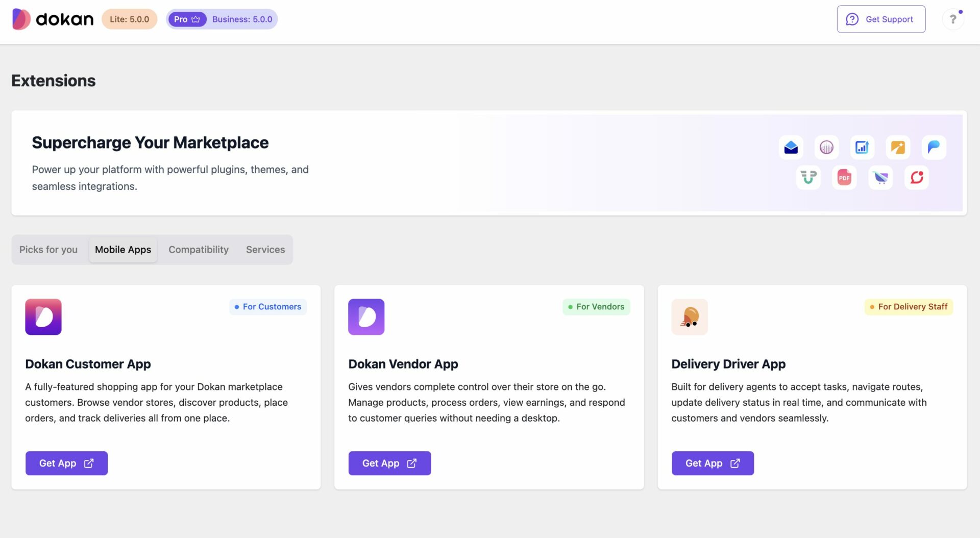
Task: Select the For Customers badge
Action: 267,307
